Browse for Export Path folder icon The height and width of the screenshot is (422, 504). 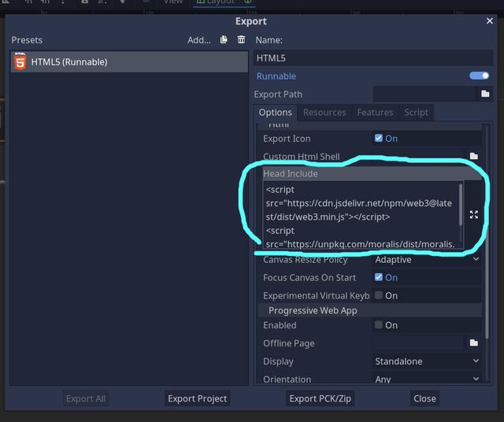[485, 94]
